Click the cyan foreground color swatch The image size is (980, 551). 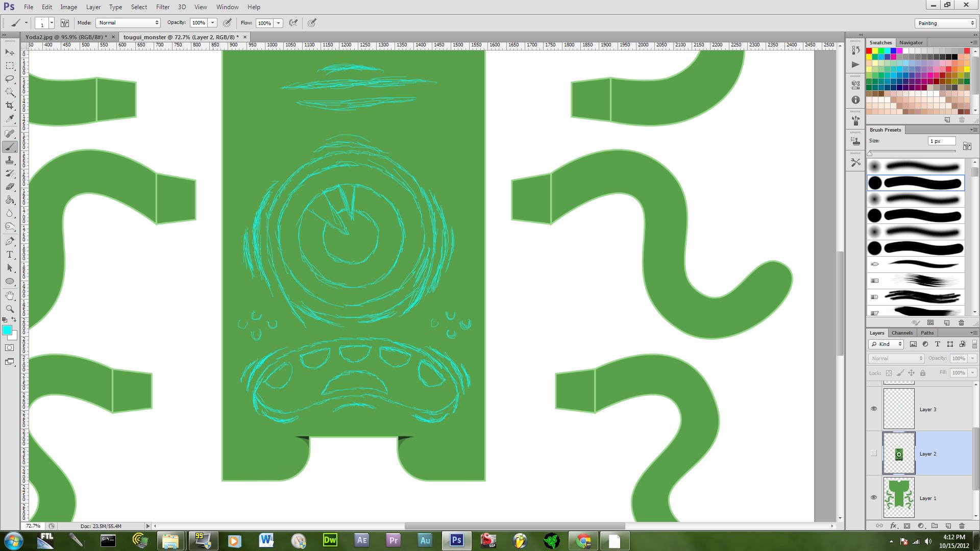7,330
